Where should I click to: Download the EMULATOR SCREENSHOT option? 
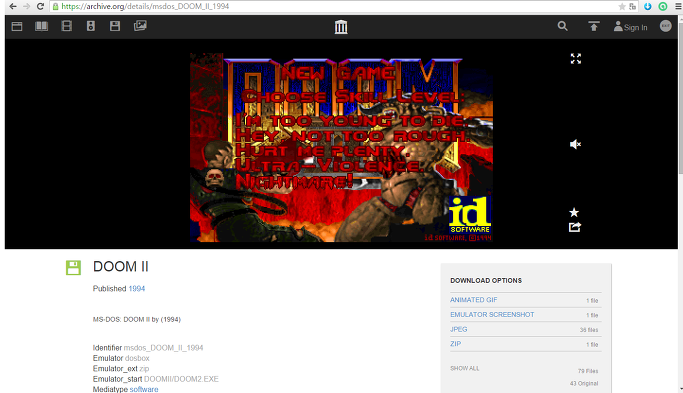click(492, 315)
